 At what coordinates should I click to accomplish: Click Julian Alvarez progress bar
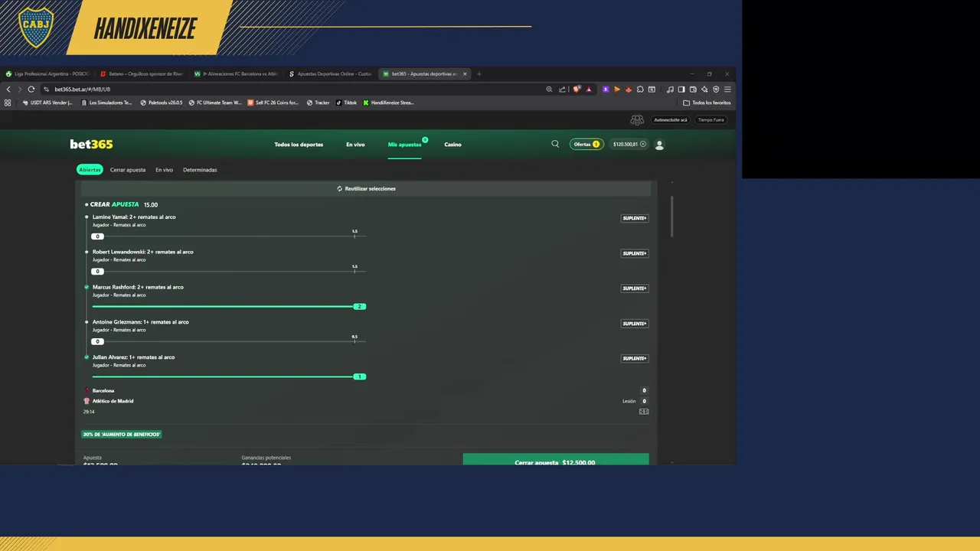229,377
